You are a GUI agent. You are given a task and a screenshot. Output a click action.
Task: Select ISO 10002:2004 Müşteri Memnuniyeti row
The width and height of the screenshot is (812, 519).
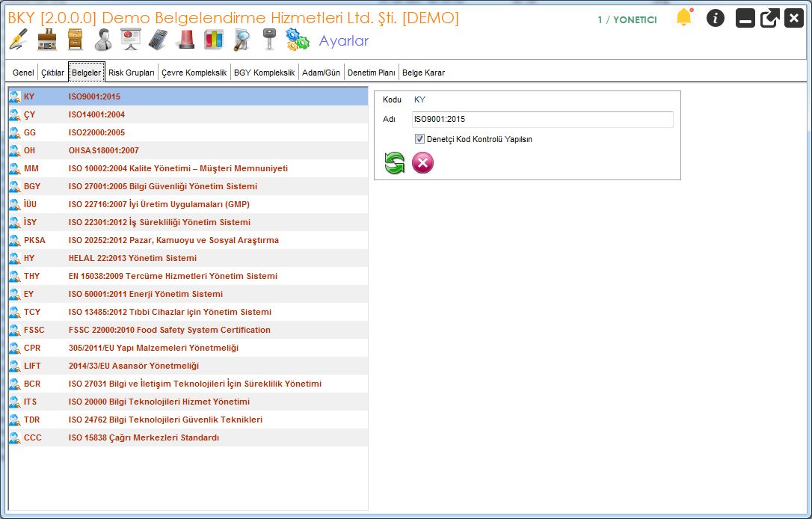coord(188,168)
